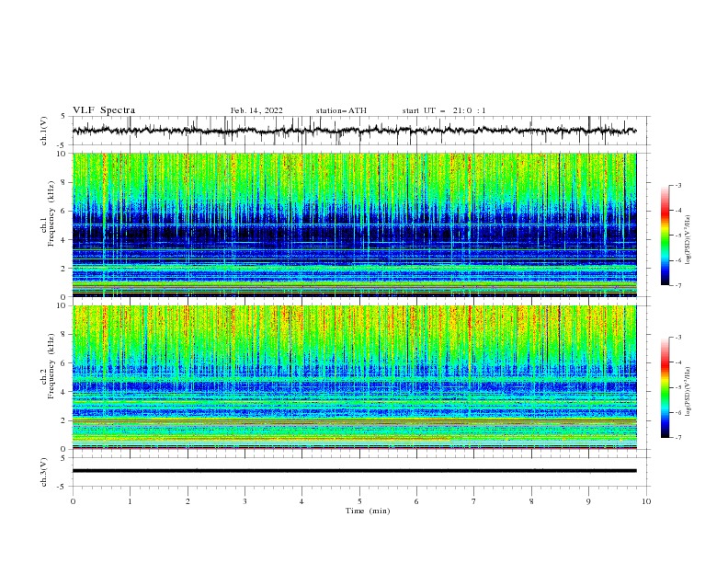The image size is (728, 563).
Task: Click the "start UT = 21:0 :1" text
Action: click(x=444, y=110)
